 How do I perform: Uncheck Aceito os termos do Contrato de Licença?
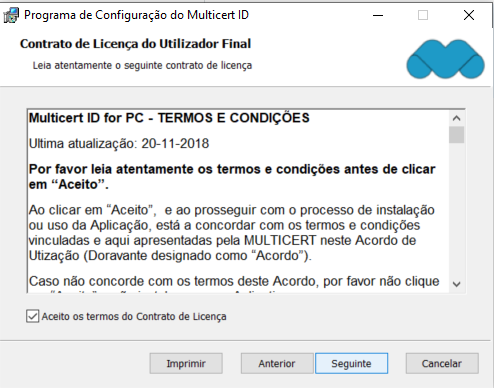pos(32,316)
